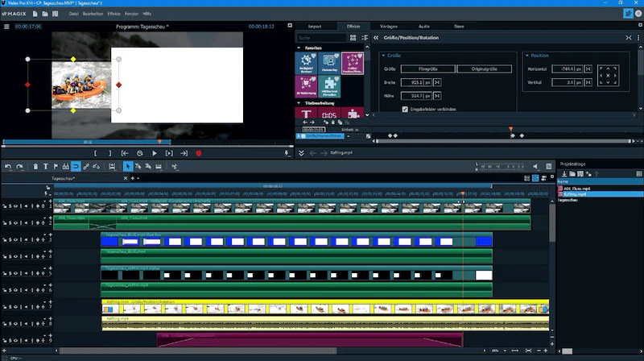Toggle the magnet snap mode
The height and width of the screenshot is (361, 644).
(76, 167)
